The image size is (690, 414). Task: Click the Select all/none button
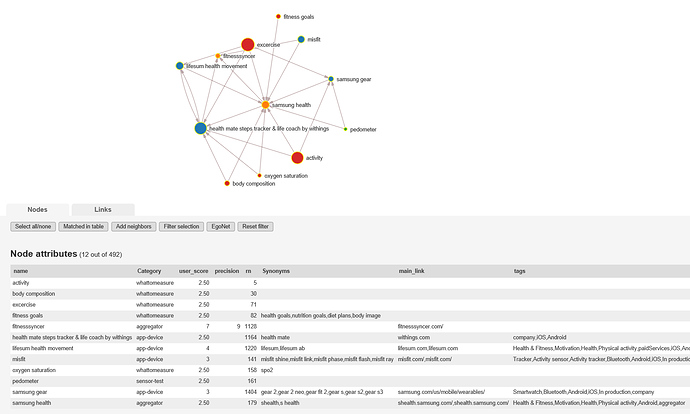(x=33, y=227)
